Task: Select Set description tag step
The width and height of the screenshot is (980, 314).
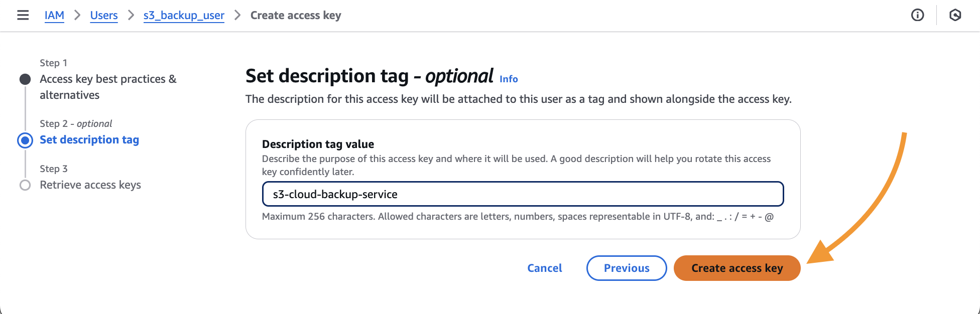Action: (x=89, y=139)
